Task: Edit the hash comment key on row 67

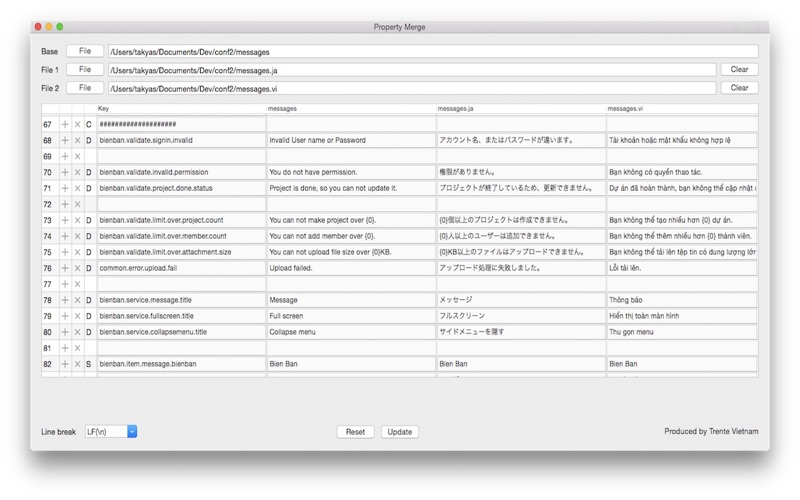Action: 181,124
